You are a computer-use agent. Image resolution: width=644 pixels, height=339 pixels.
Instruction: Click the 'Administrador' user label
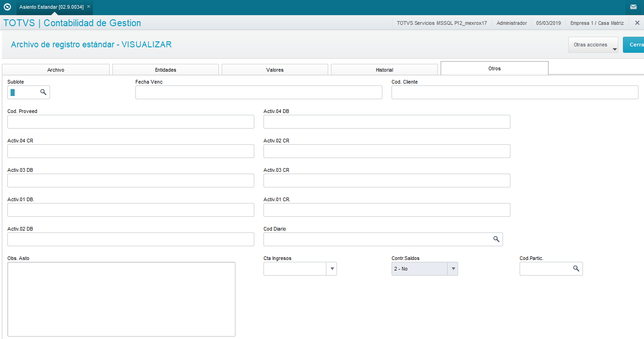tap(512, 23)
